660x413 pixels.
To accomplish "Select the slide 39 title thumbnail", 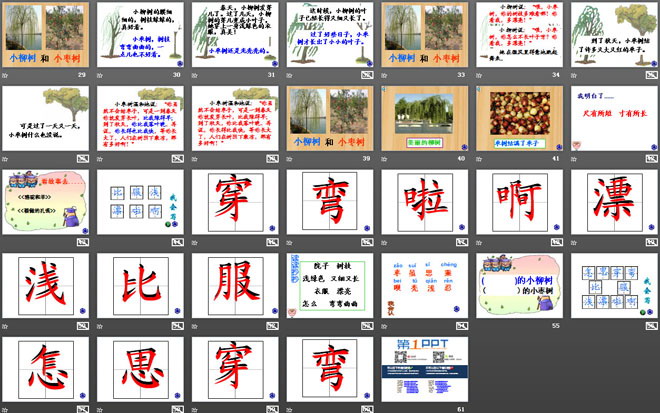I will 330,118.
